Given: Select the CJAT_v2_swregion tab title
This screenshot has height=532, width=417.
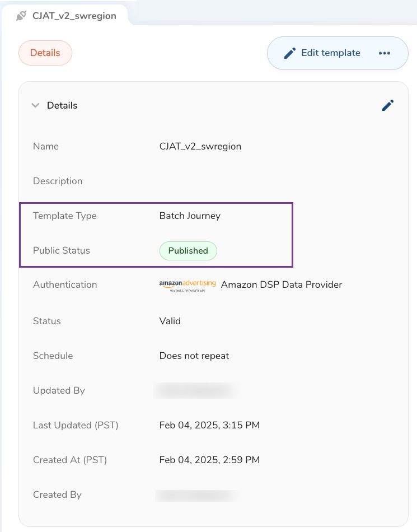Looking at the screenshot, I should 74,16.
